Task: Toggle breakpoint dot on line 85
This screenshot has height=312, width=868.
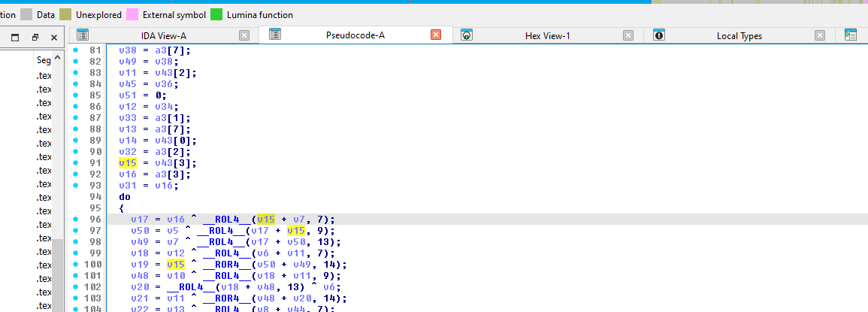Action: (x=75, y=95)
